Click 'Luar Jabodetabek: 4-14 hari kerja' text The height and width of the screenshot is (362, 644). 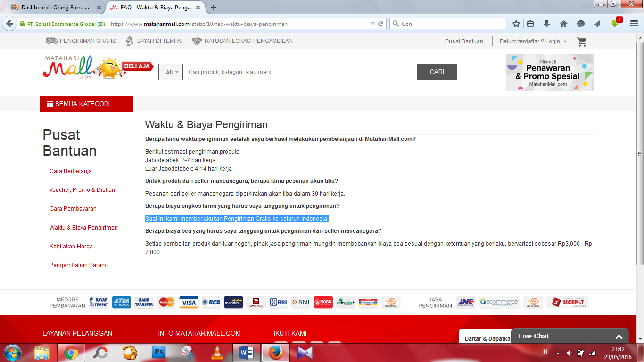(x=189, y=169)
